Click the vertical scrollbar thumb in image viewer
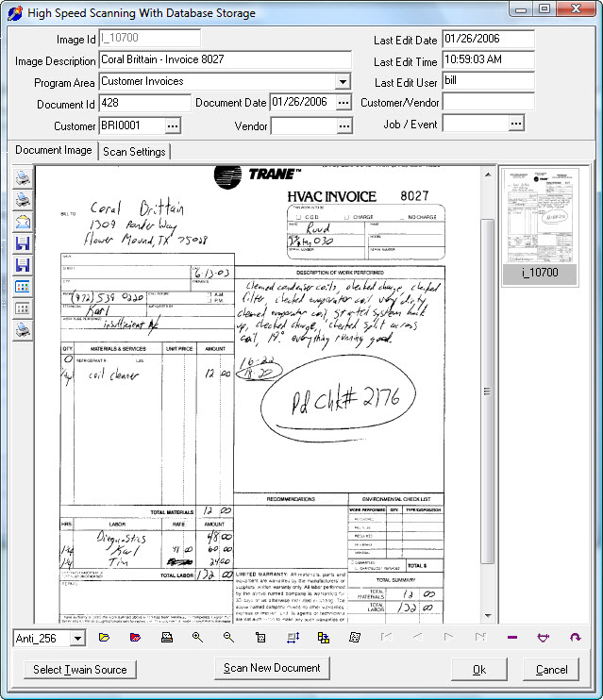 click(488, 392)
